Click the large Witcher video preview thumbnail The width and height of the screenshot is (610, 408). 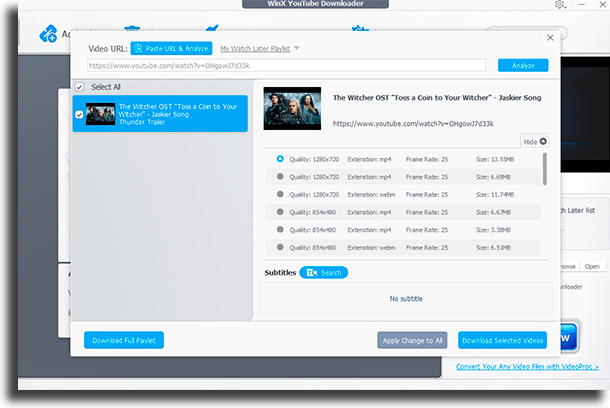coord(292,109)
